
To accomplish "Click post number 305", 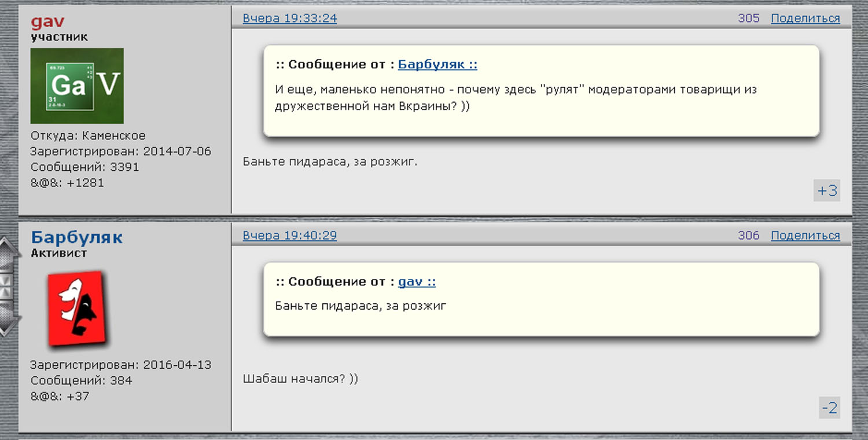I will 749,19.
